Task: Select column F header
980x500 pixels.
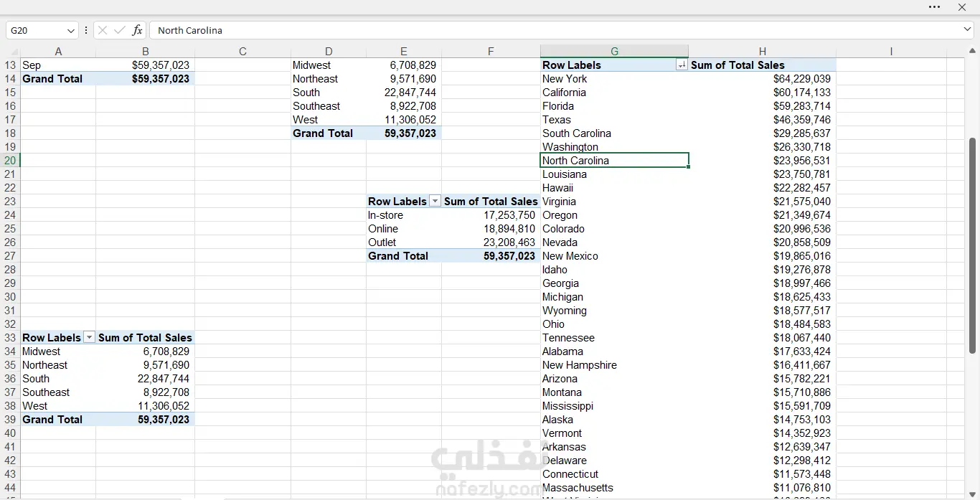Action: [x=491, y=51]
